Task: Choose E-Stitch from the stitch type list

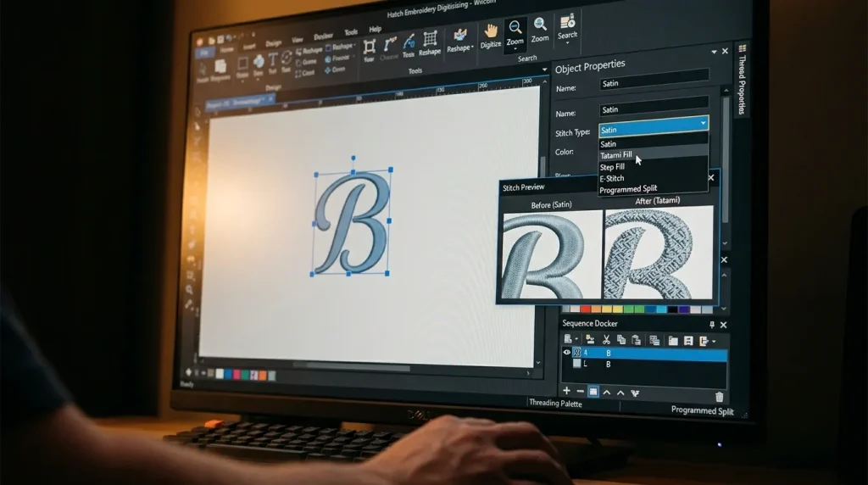Action: tap(654, 178)
